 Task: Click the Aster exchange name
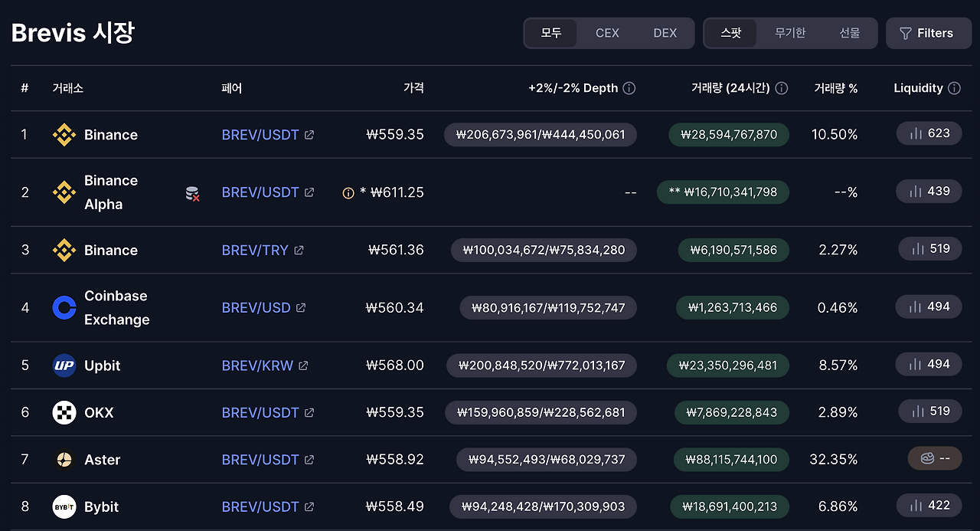pos(103,460)
